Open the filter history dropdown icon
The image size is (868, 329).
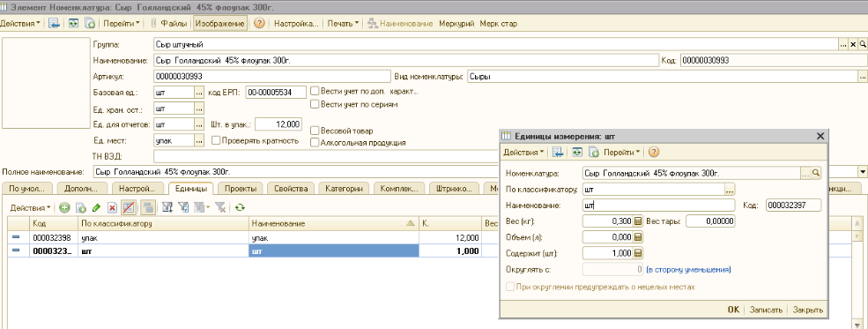tap(202, 207)
